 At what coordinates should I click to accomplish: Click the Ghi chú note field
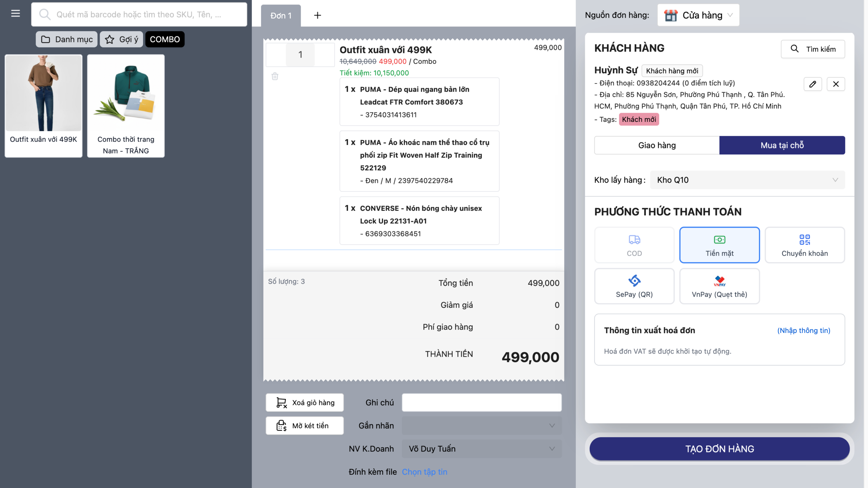pyautogui.click(x=481, y=402)
